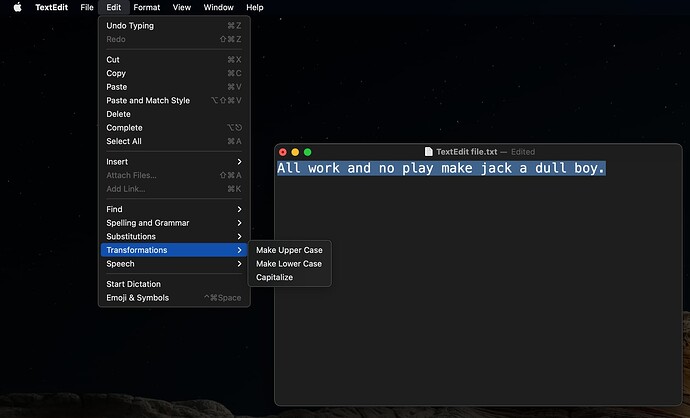The width and height of the screenshot is (690, 418).
Task: Select Paste in the Edit menu
Action: (174, 87)
